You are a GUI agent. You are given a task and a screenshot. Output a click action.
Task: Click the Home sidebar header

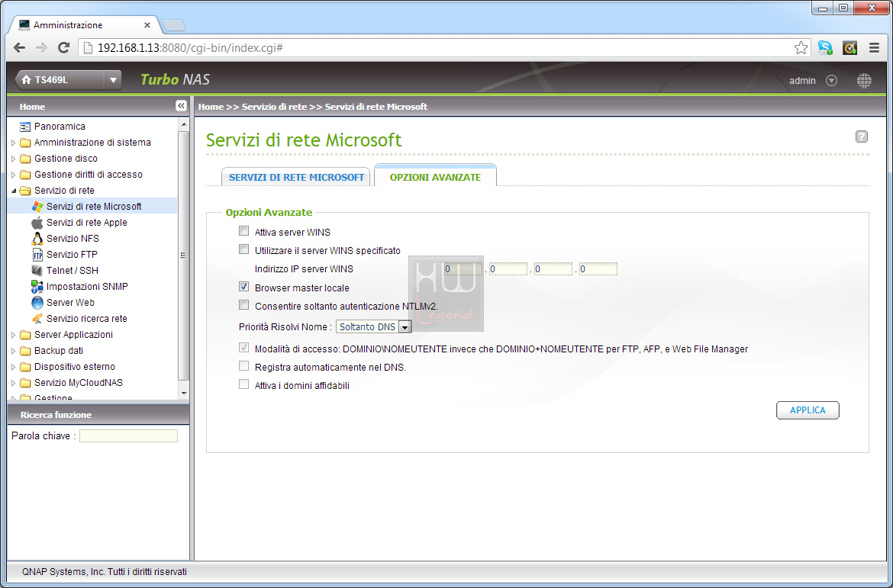coord(33,107)
